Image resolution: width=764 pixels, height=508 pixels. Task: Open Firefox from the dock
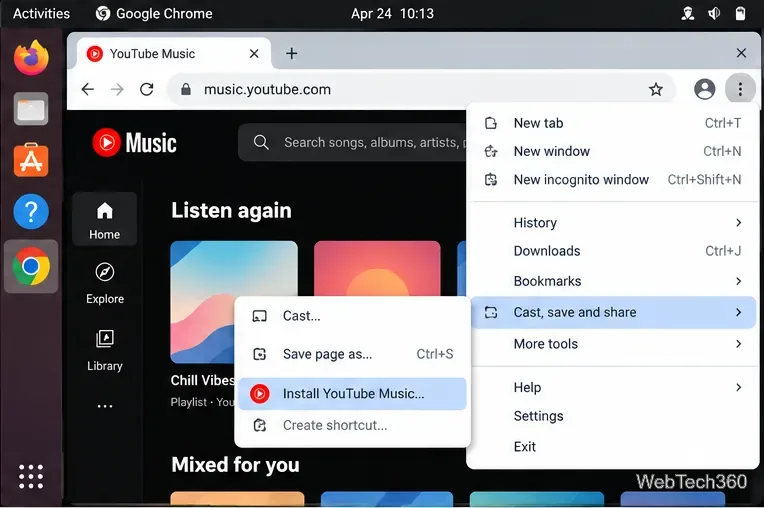coord(31,57)
